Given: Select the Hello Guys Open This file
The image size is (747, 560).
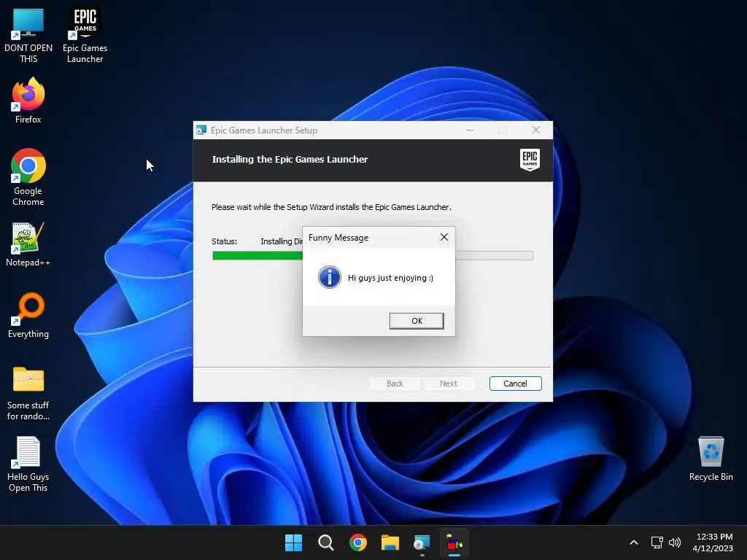Looking at the screenshot, I should [28, 464].
